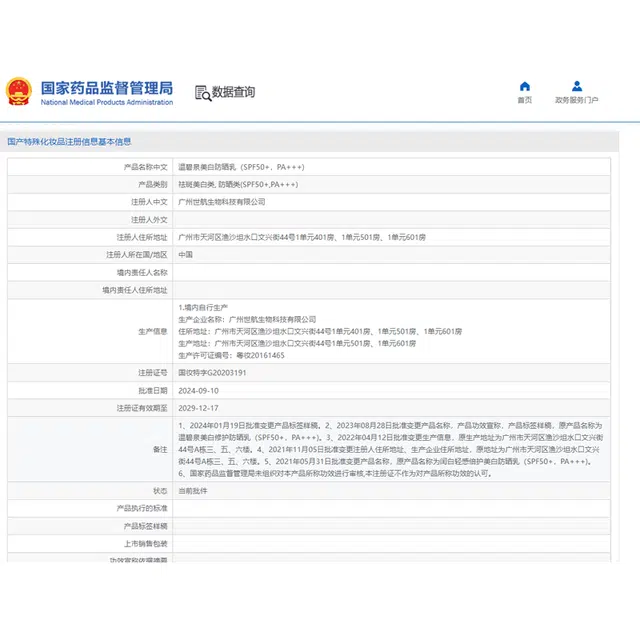Image resolution: width=640 pixels, height=640 pixels.
Task: Select the 政务服务门户 label in header
Action: click(577, 100)
